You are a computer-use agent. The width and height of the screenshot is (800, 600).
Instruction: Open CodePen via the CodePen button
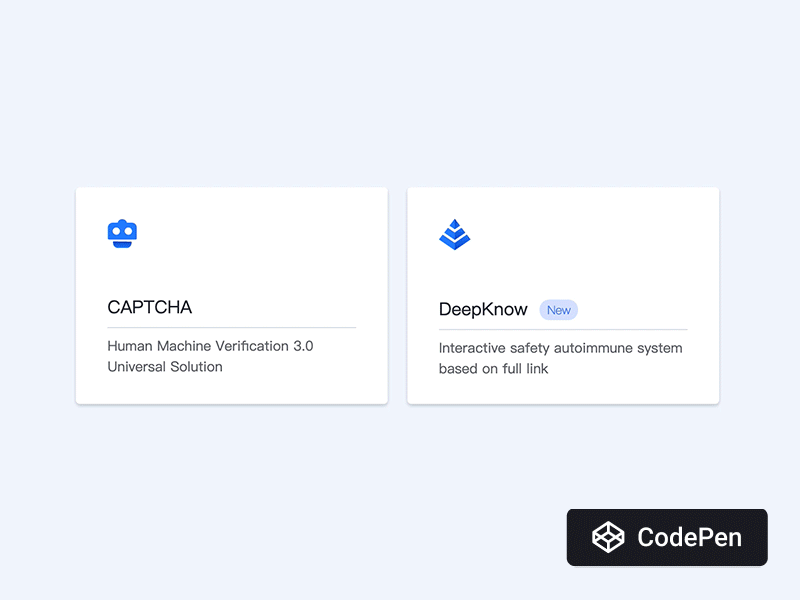point(667,537)
